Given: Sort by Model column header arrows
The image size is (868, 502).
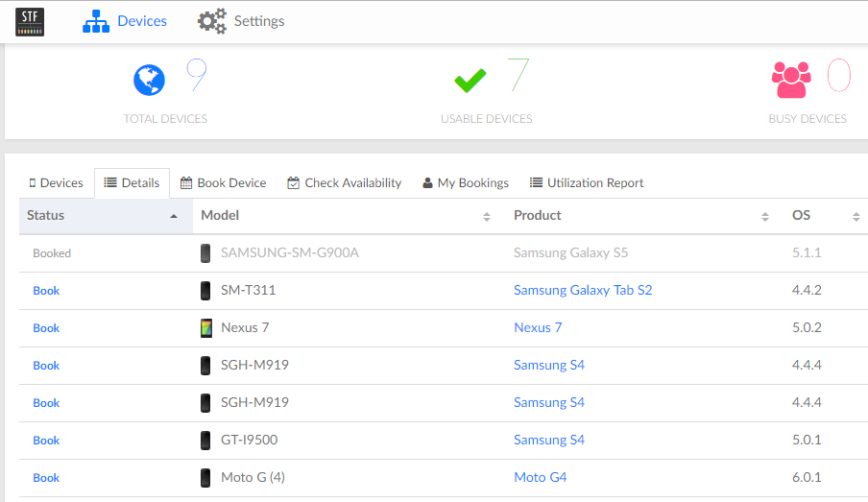Looking at the screenshot, I should click(487, 217).
